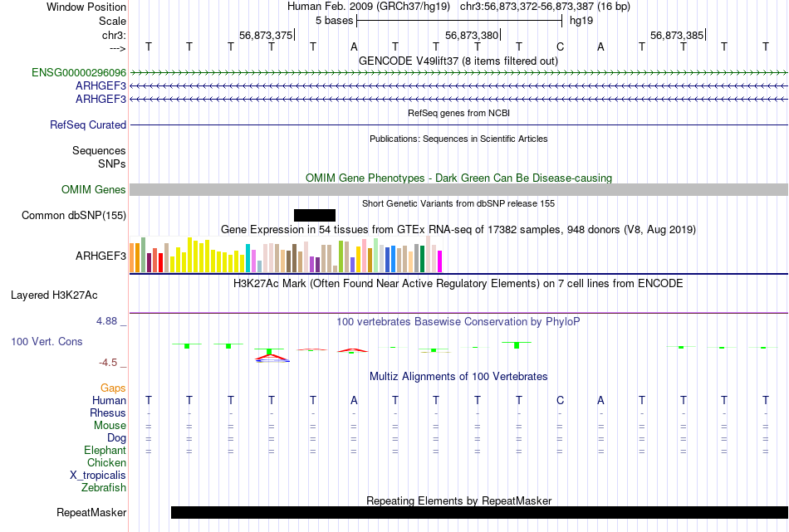Click the Sequences publications label
Screen dimensions: 789x532
click(99, 150)
